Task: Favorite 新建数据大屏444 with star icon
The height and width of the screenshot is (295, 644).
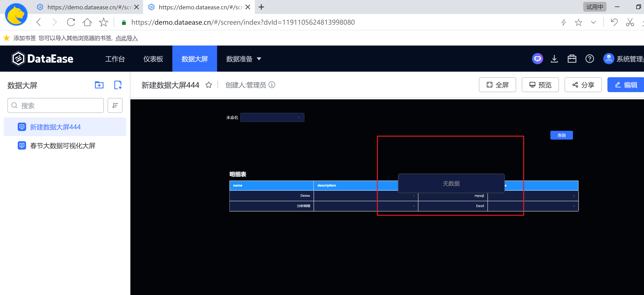Action: (x=209, y=85)
